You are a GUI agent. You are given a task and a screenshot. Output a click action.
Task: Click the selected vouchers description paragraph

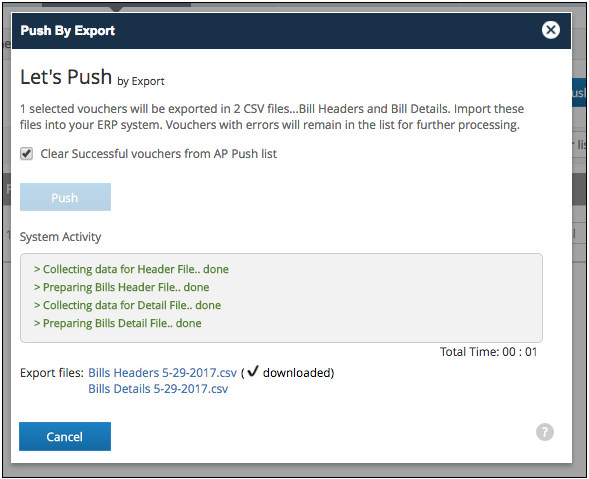pyautogui.click(x=272, y=117)
